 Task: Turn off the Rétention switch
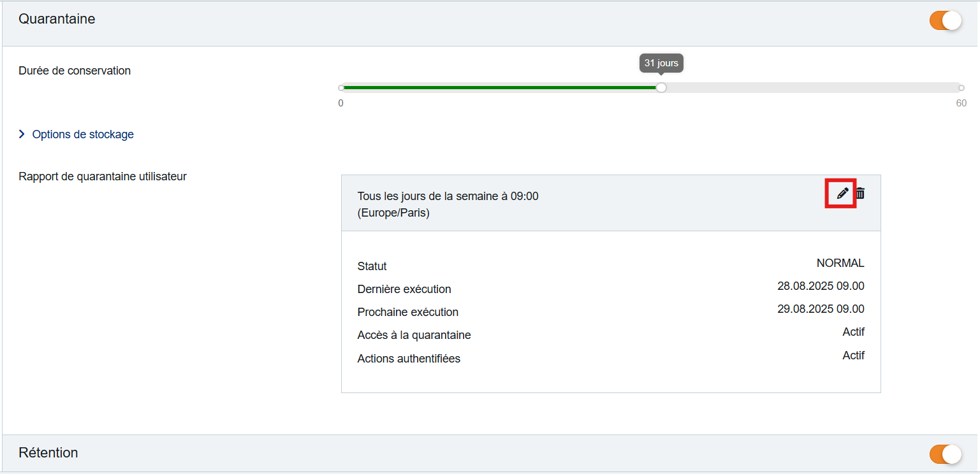[x=944, y=454]
